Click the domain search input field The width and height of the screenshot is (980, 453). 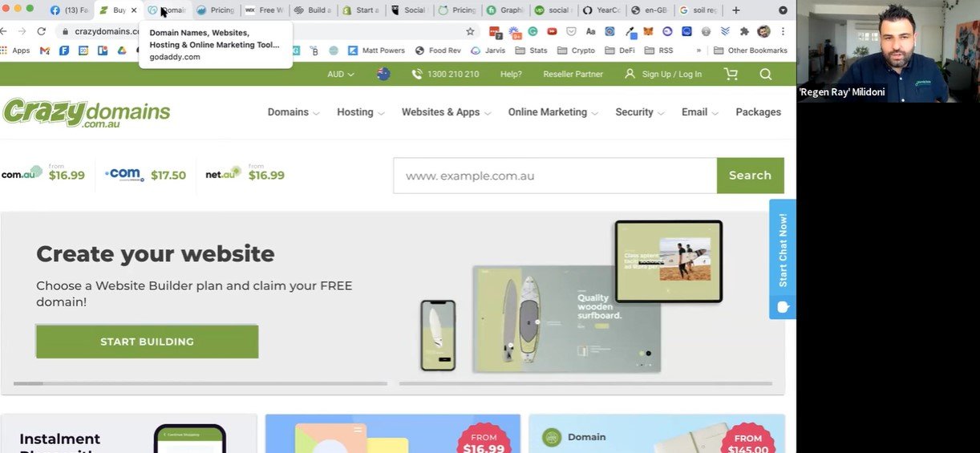click(x=555, y=176)
